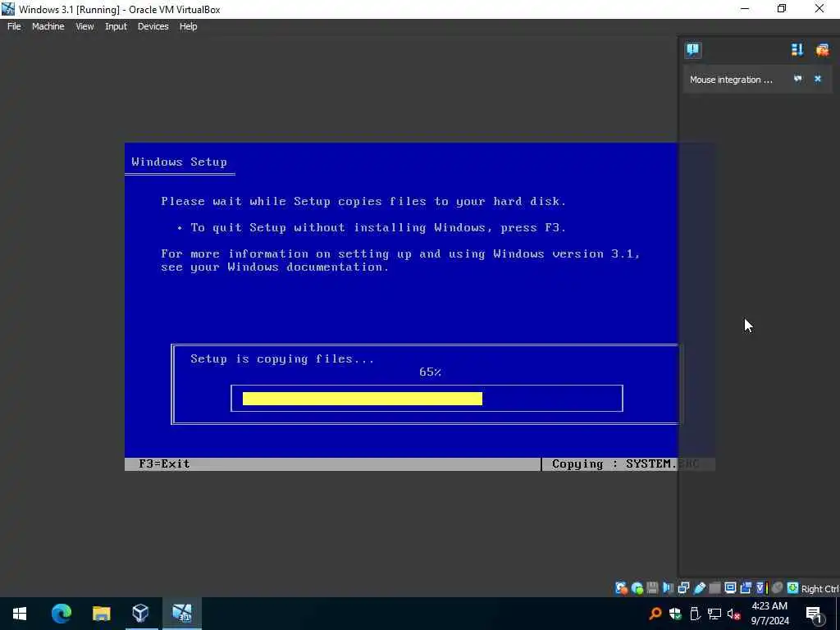Open the View menu
Screen dimensions: 840x630
pyautogui.click(x=84, y=26)
